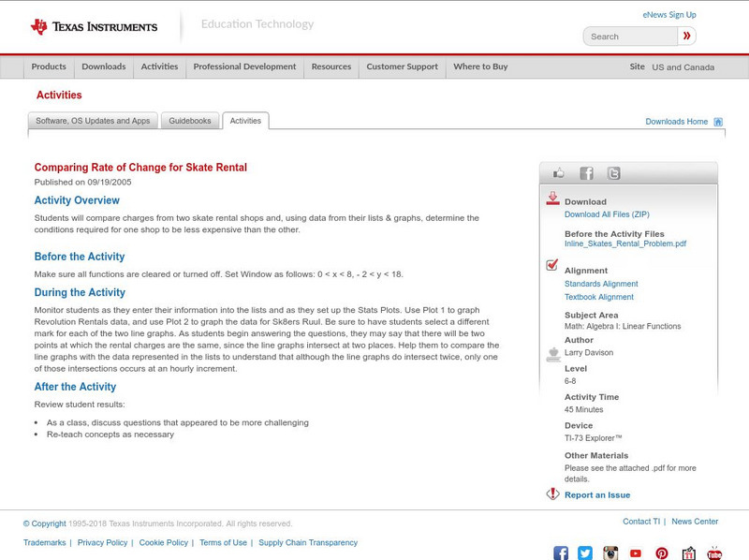This screenshot has width=749, height=560.
Task: Open the Trademarks footer link
Action: point(44,543)
